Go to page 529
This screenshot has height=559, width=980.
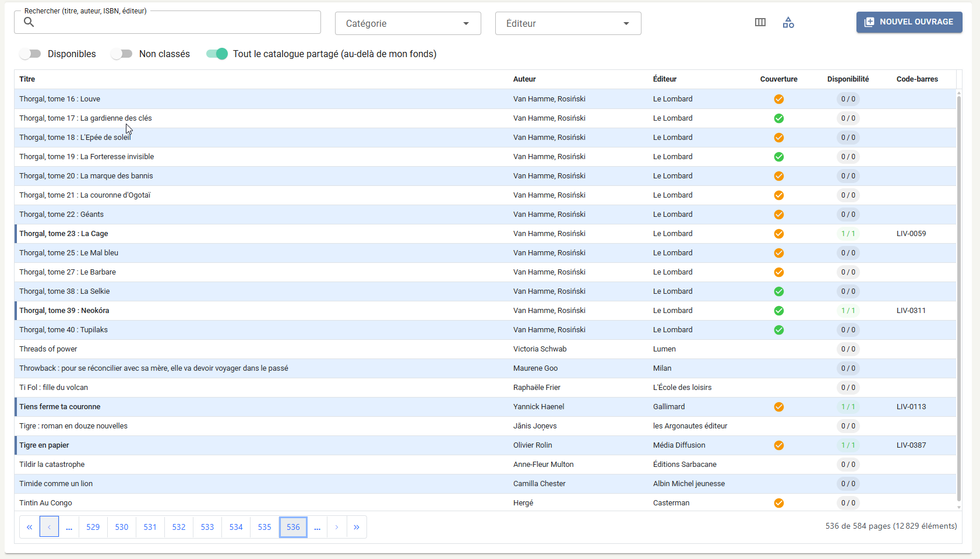tap(93, 527)
